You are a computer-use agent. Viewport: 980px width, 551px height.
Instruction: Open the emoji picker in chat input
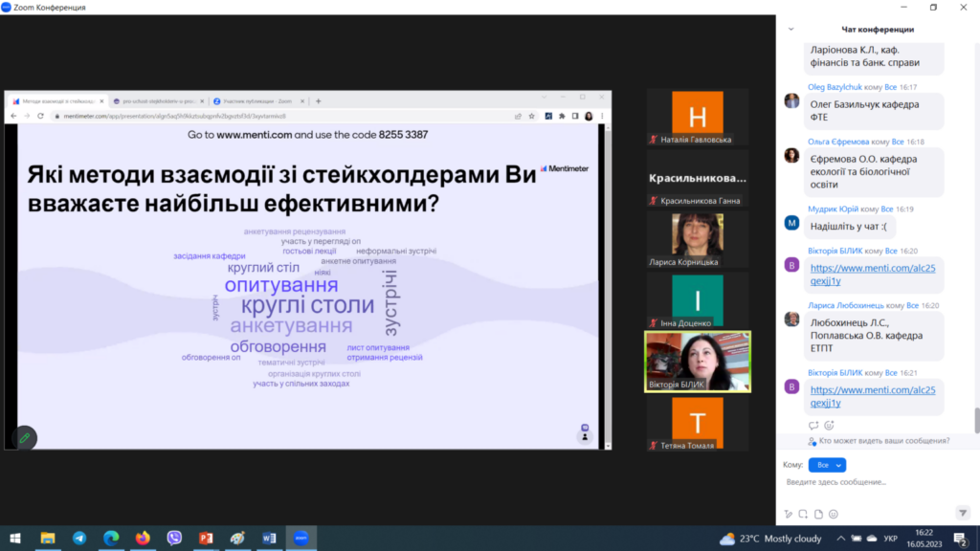tap(835, 513)
